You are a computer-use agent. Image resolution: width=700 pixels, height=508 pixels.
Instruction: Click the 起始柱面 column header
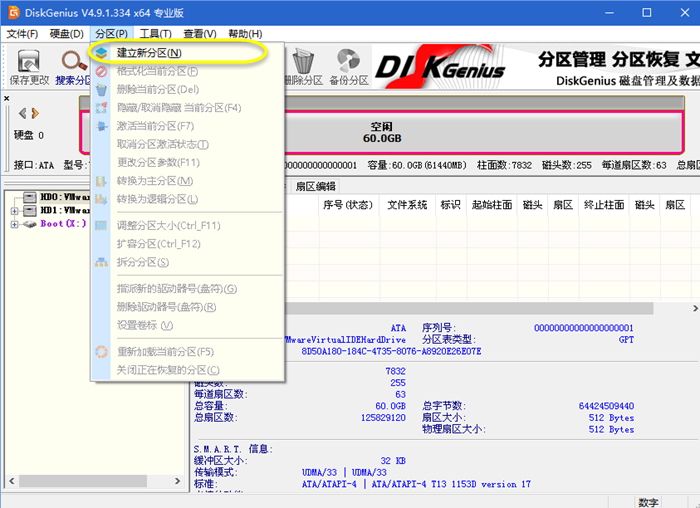(492, 205)
